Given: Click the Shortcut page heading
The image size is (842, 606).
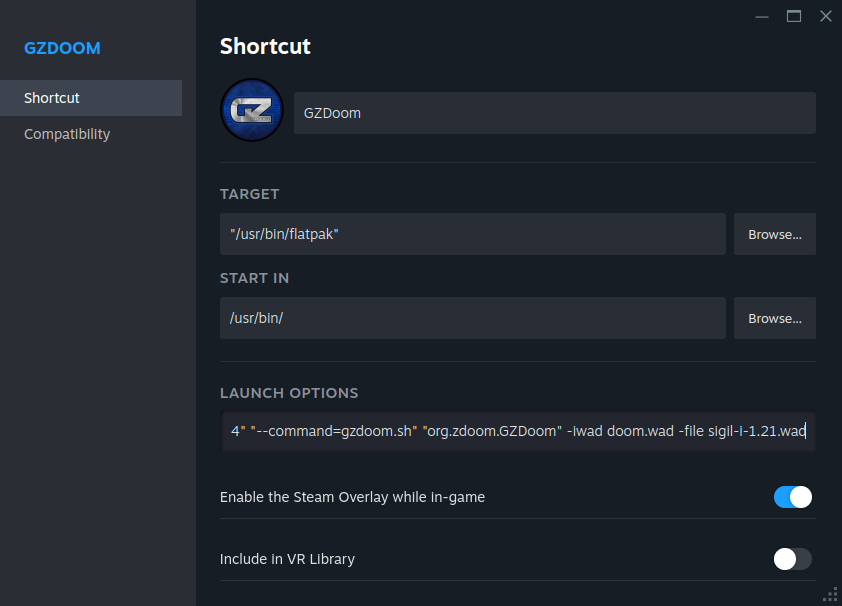Looking at the screenshot, I should 265,46.
